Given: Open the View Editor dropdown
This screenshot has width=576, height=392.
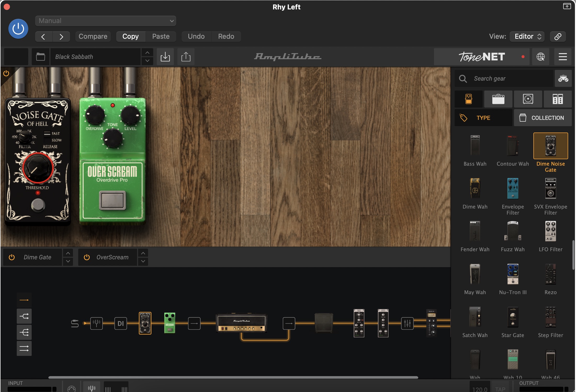Looking at the screenshot, I should pyautogui.click(x=527, y=36).
